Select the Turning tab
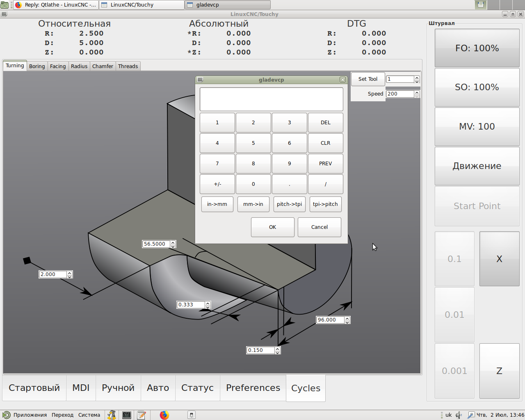The width and height of the screenshot is (525, 420). click(15, 66)
